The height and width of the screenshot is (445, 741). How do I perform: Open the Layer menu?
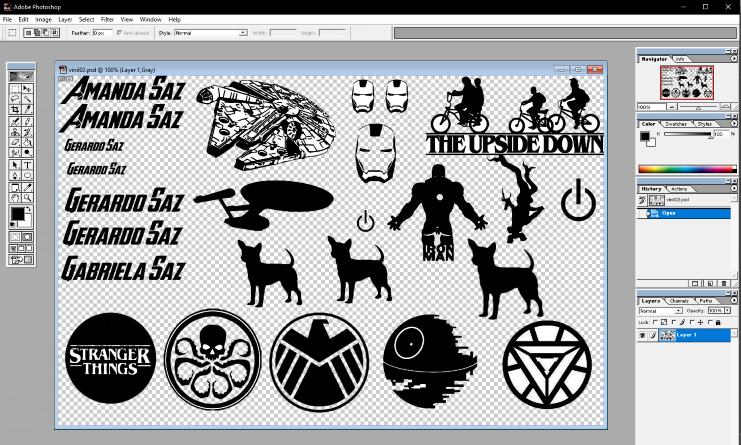pyautogui.click(x=65, y=19)
